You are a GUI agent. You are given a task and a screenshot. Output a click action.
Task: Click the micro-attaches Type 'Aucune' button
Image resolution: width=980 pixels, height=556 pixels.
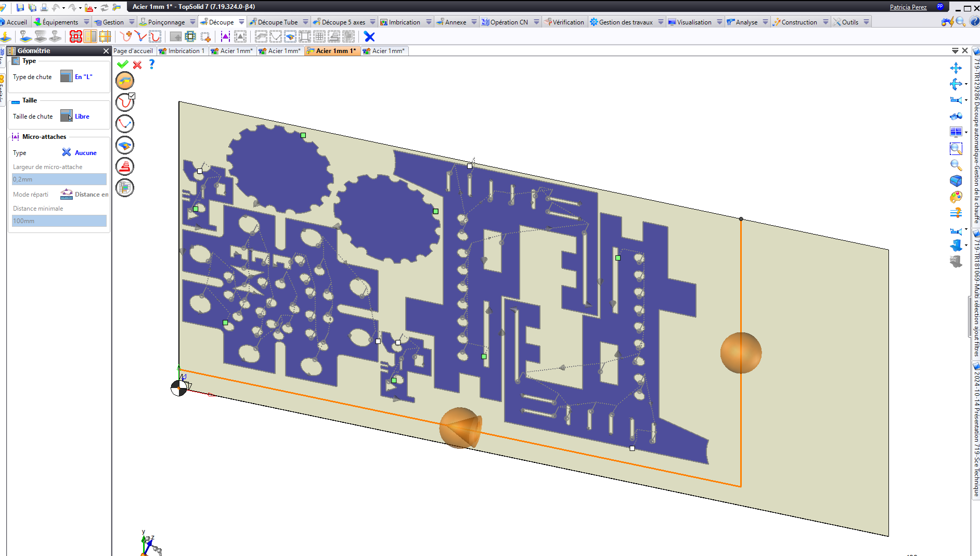tap(80, 152)
